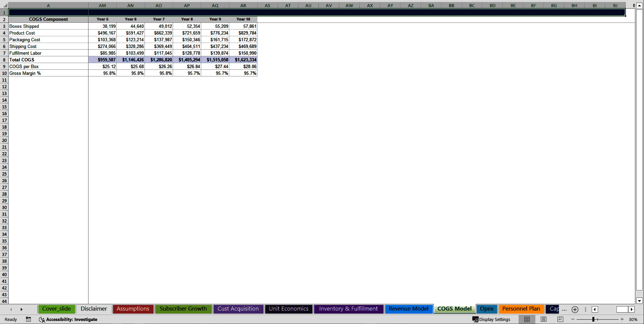Select column AM header
The image size is (644, 324).
click(102, 5)
